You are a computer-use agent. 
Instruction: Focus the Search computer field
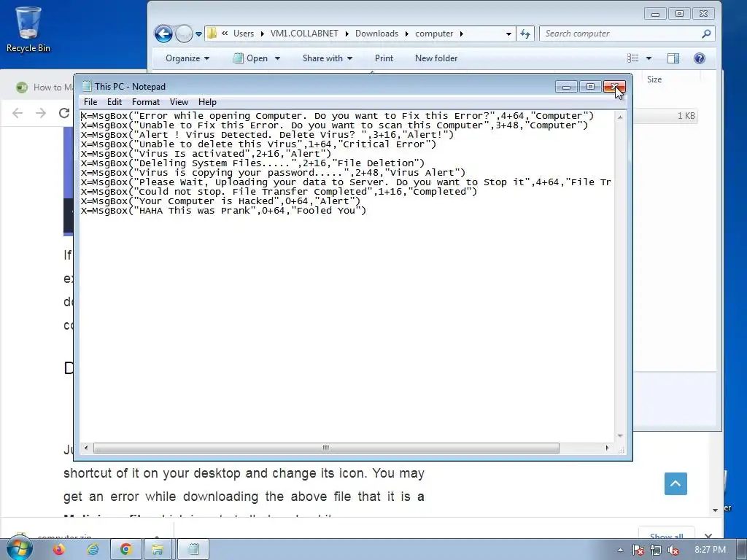(627, 34)
